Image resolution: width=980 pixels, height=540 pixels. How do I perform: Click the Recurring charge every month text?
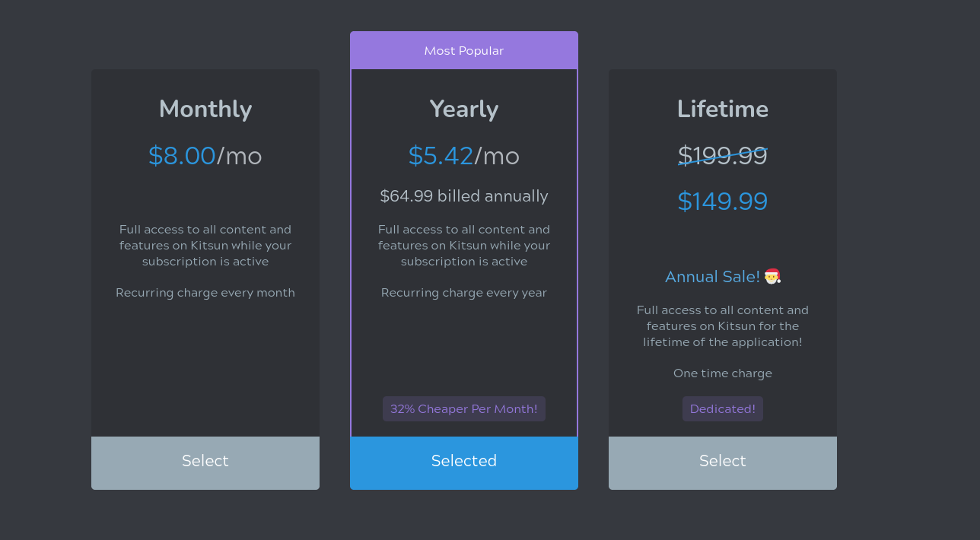pos(205,293)
